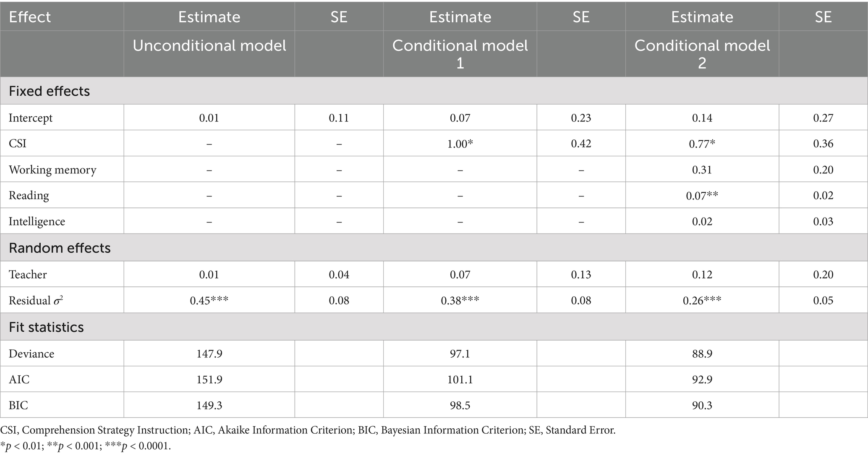This screenshot has width=868, height=456.
Task: Click the Reading estimate 0.07** cell
Action: (x=702, y=196)
